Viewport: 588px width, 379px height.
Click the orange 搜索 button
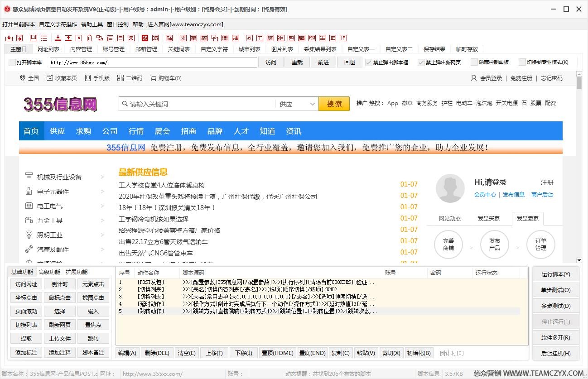[334, 104]
